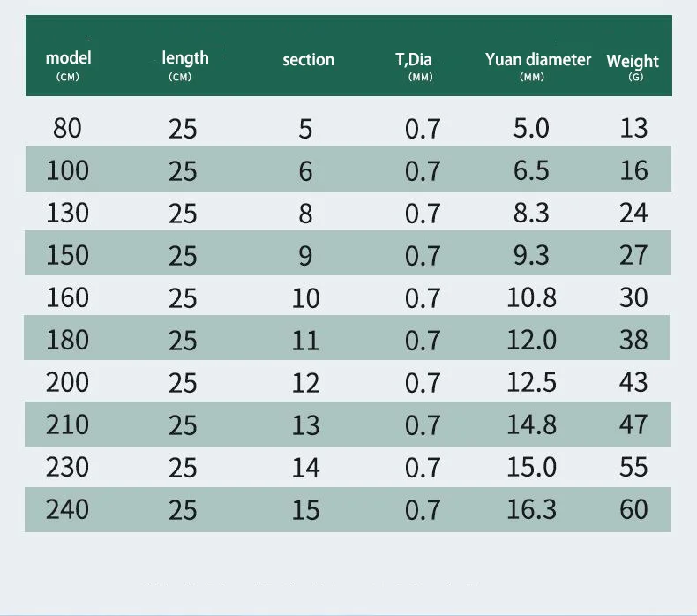Image resolution: width=697 pixels, height=616 pixels.
Task: Select the section column header
Action: click(x=308, y=60)
